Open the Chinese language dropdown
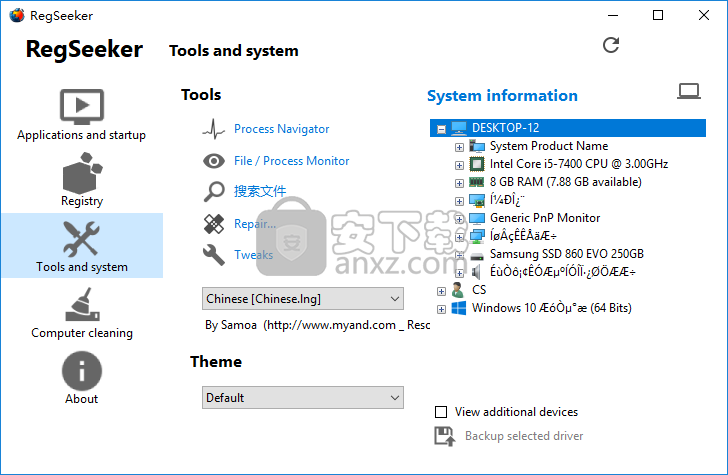728x475 pixels. tap(303, 299)
